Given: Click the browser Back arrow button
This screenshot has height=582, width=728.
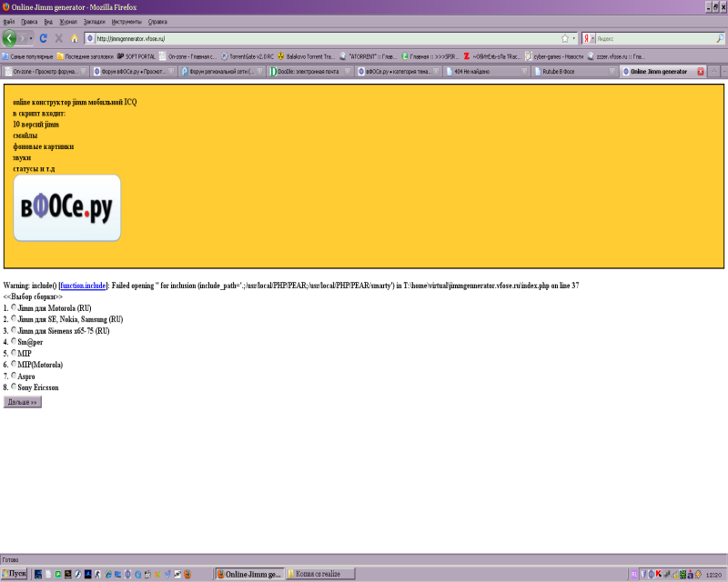Looking at the screenshot, I should coord(10,38).
